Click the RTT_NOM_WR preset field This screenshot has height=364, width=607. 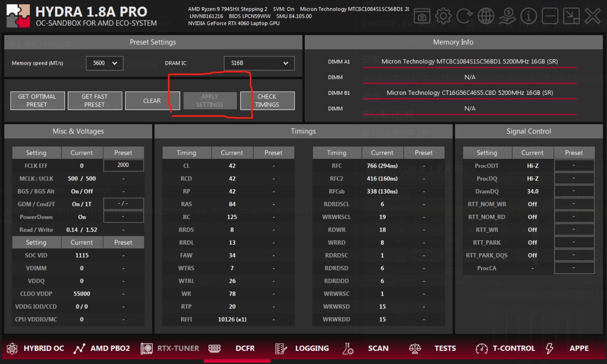574,204
